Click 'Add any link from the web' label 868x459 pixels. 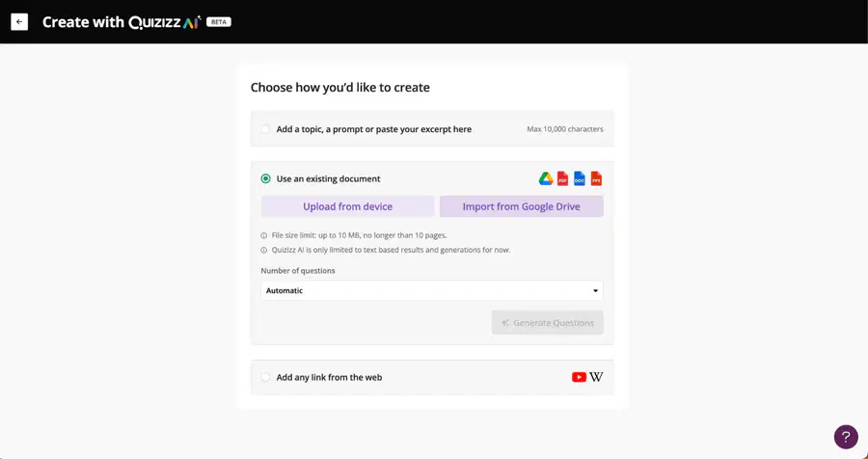coord(330,377)
